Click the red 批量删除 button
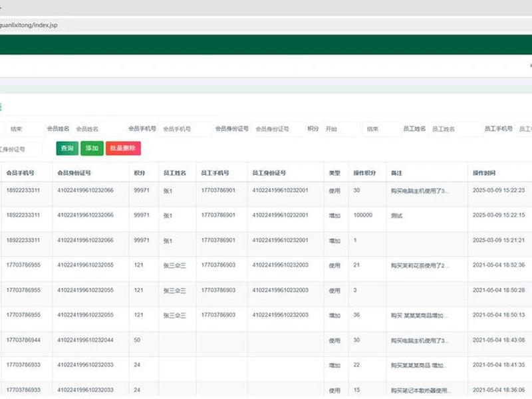This screenshot has width=532, height=399. coord(123,148)
